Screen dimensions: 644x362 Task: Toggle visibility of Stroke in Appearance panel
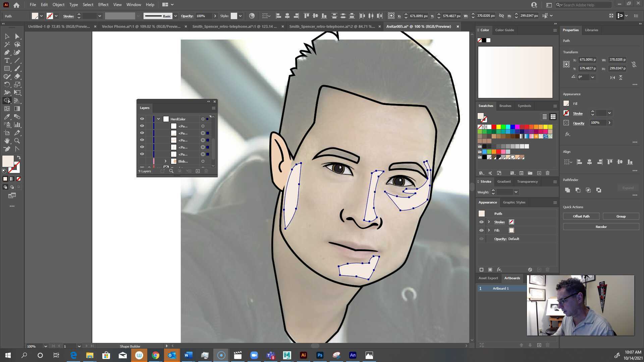[481, 222]
